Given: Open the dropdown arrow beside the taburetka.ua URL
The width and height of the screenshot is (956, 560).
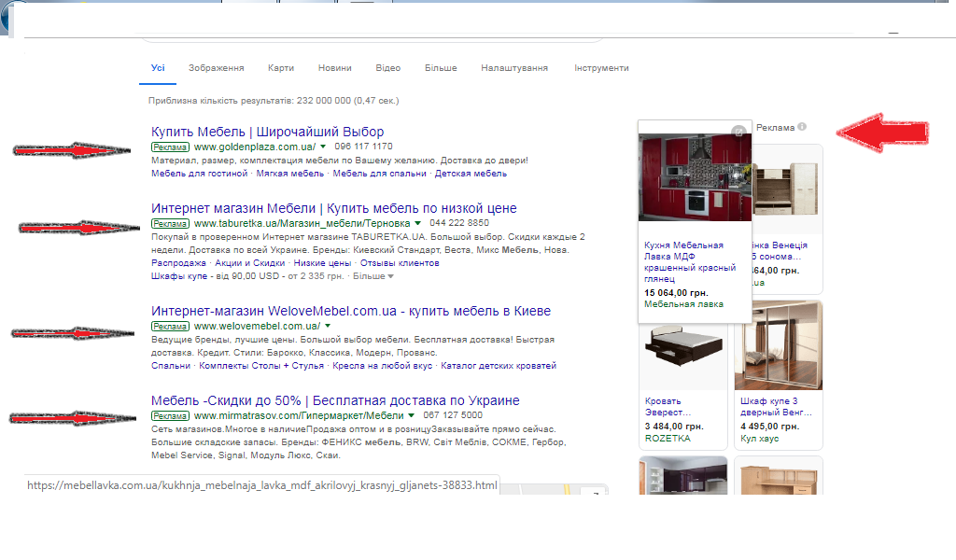Looking at the screenshot, I should 417,224.
